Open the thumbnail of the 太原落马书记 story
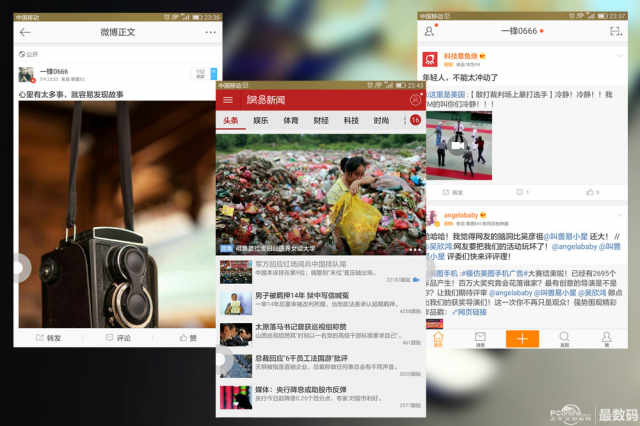Viewport: 640px width, 426px height. click(236, 335)
